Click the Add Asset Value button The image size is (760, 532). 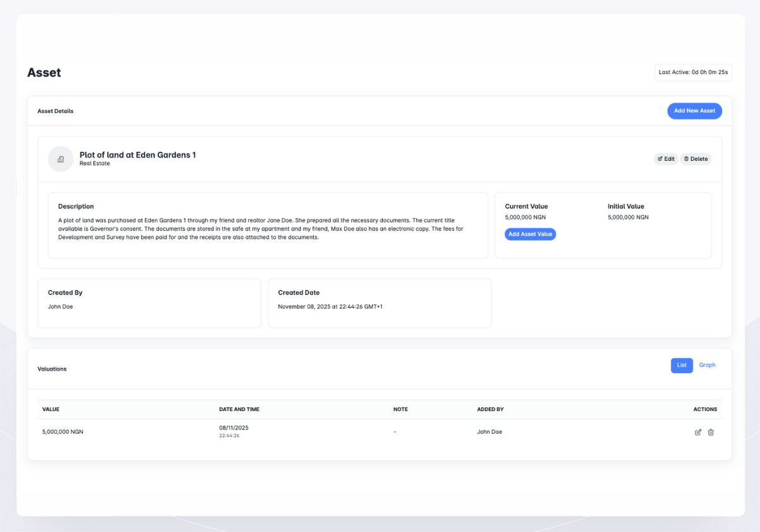click(530, 234)
